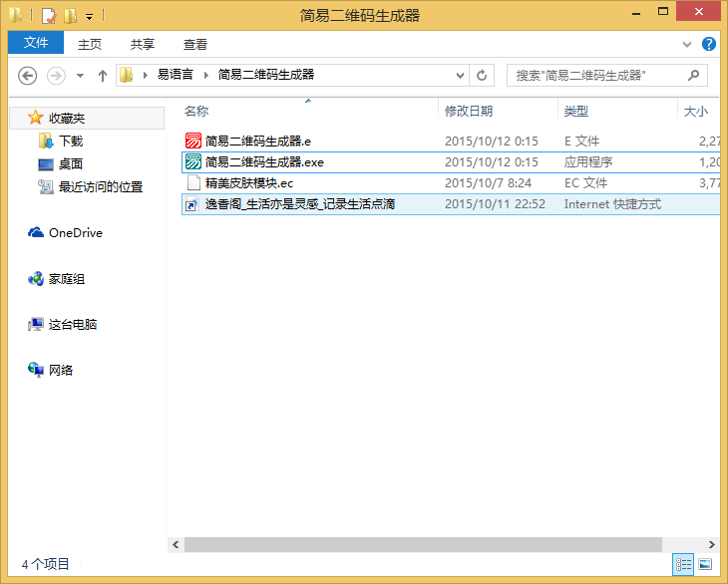
Task: Expand the ribbon with the chevron
Action: (687, 45)
